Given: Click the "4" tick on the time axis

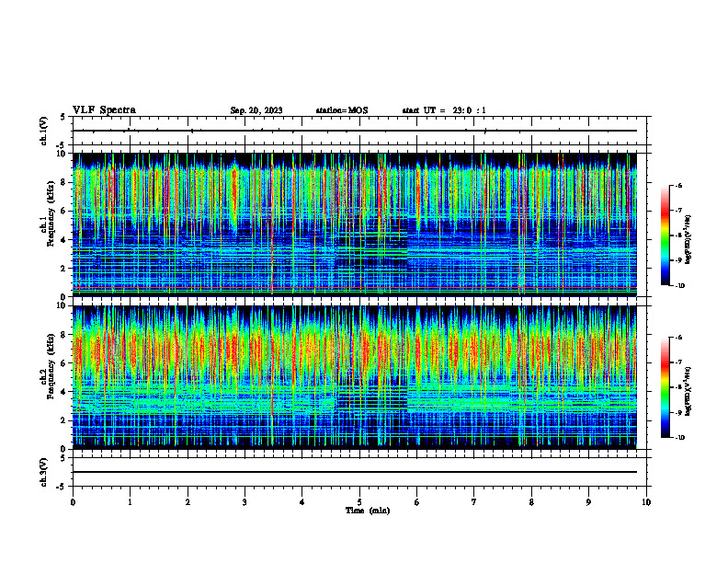Looking at the screenshot, I should click(302, 502).
